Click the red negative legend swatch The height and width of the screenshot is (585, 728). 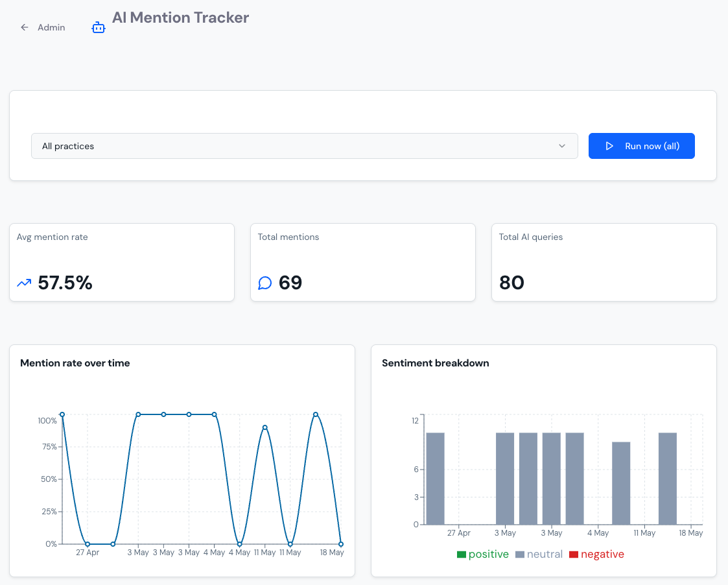point(574,555)
